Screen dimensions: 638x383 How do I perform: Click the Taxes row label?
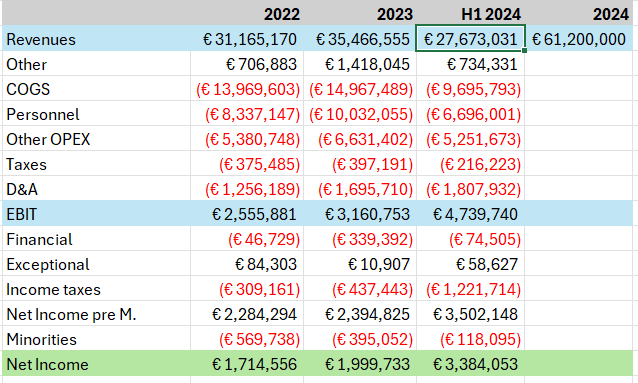pos(26,164)
